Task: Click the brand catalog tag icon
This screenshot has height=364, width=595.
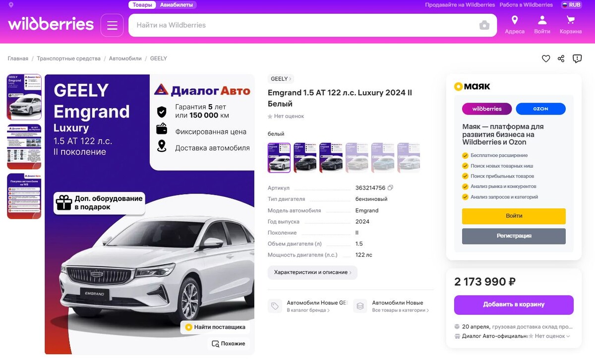Action: tap(275, 306)
